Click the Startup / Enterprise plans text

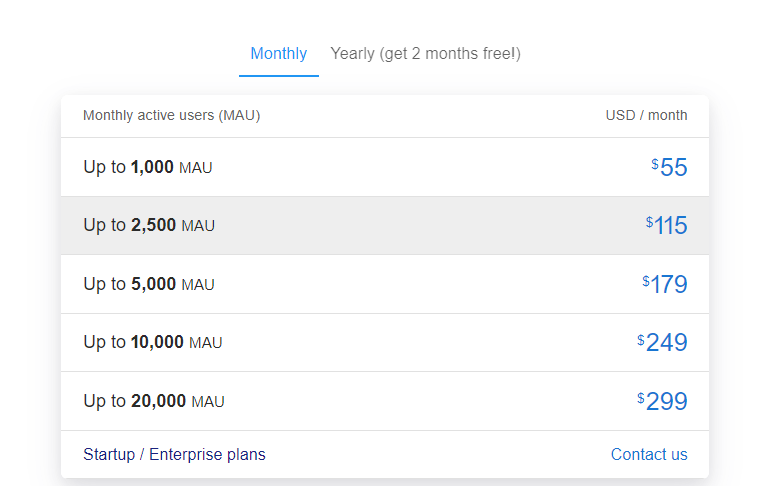(x=174, y=454)
